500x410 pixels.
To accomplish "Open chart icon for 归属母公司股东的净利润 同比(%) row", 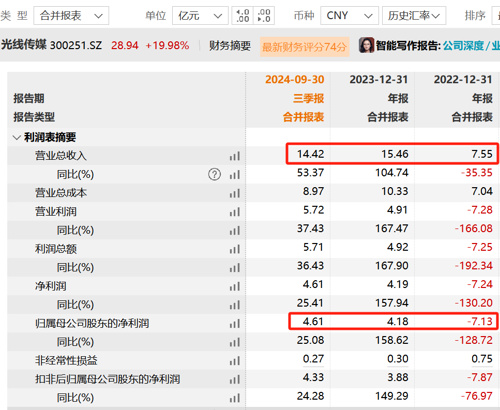I will pyautogui.click(x=235, y=342).
